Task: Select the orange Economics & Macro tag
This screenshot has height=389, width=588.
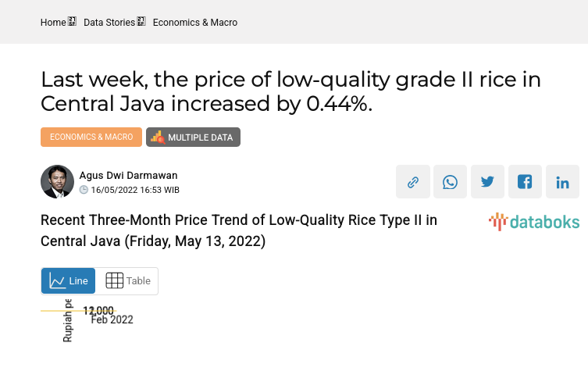Action: [x=91, y=137]
